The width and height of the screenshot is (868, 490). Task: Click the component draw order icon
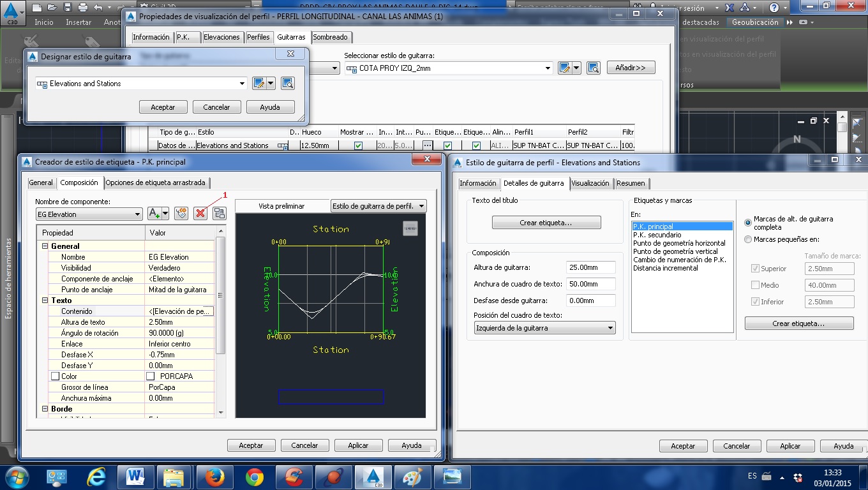pyautogui.click(x=220, y=214)
